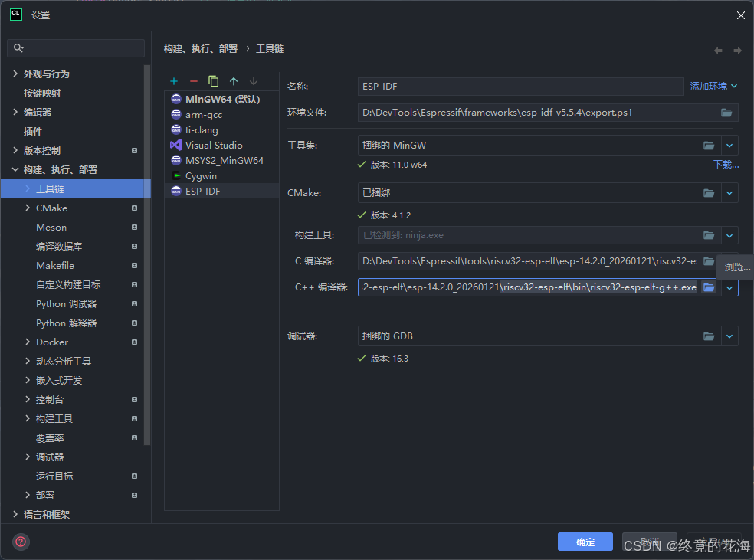Click CLion logo in title bar
Image resolution: width=754 pixels, height=560 pixels.
tap(16, 15)
